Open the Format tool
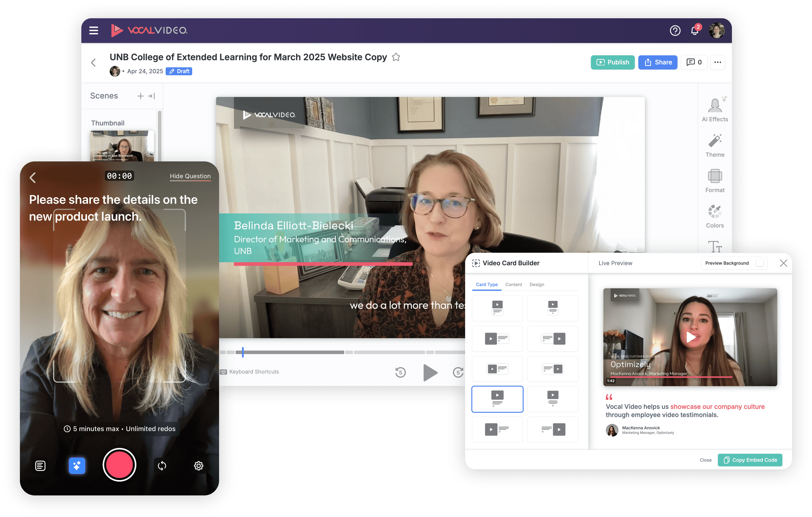 (714, 181)
